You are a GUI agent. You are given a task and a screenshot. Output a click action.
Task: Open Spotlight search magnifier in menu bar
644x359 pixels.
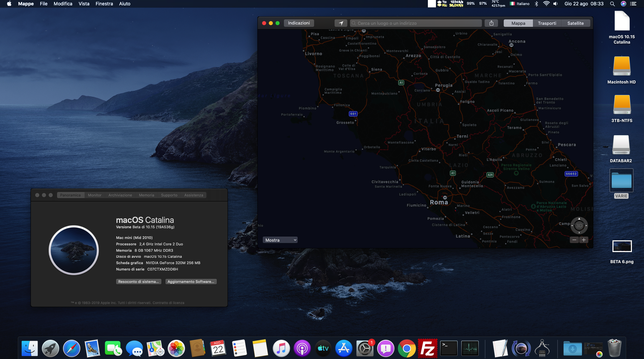point(612,4)
